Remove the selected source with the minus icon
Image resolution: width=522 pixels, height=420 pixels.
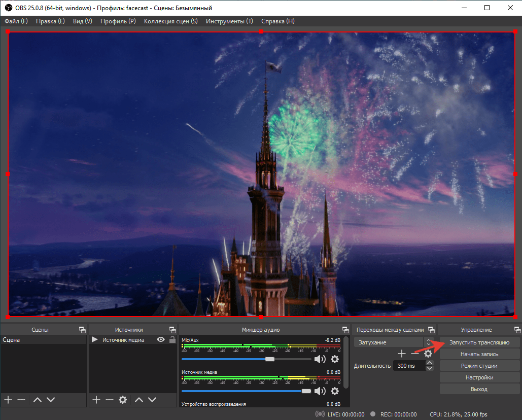tap(110, 400)
